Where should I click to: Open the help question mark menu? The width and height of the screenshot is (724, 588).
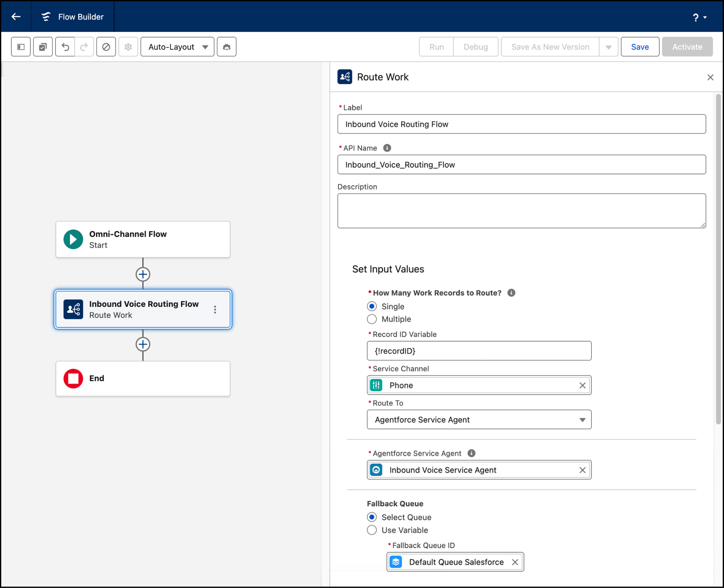699,17
